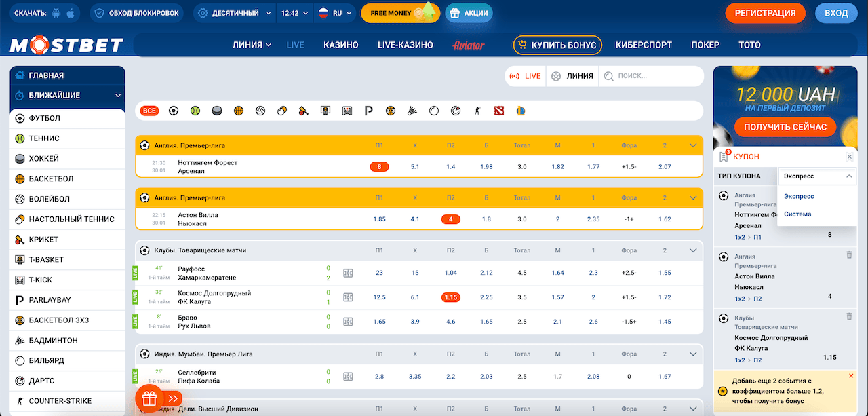868x416 pixels.
Task: Select the billiards filter icon in top row
Action: pyautogui.click(x=433, y=111)
